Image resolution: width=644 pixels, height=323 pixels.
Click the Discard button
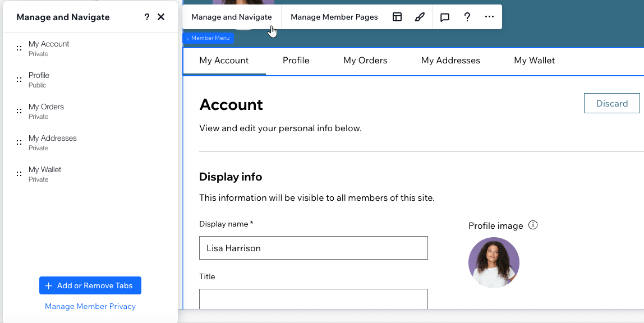coord(611,103)
